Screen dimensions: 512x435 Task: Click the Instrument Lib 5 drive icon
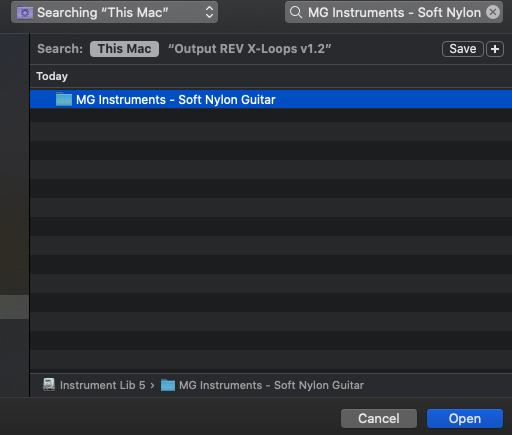49,385
